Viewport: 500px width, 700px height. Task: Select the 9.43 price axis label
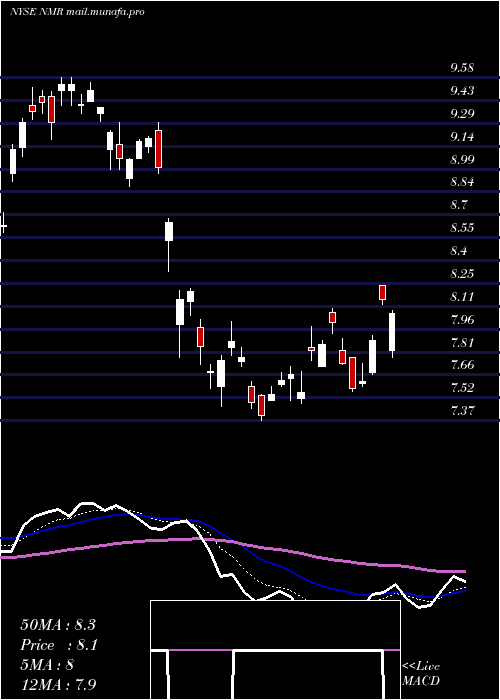pyautogui.click(x=462, y=91)
